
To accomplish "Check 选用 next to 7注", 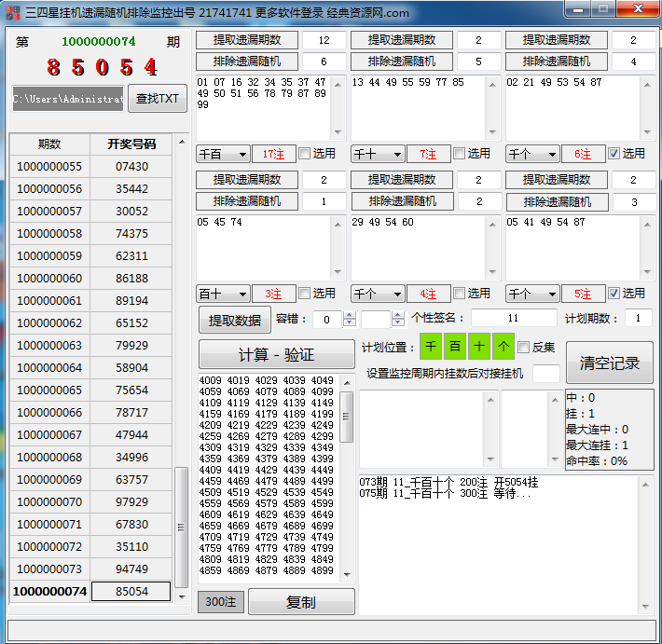I will (x=459, y=153).
